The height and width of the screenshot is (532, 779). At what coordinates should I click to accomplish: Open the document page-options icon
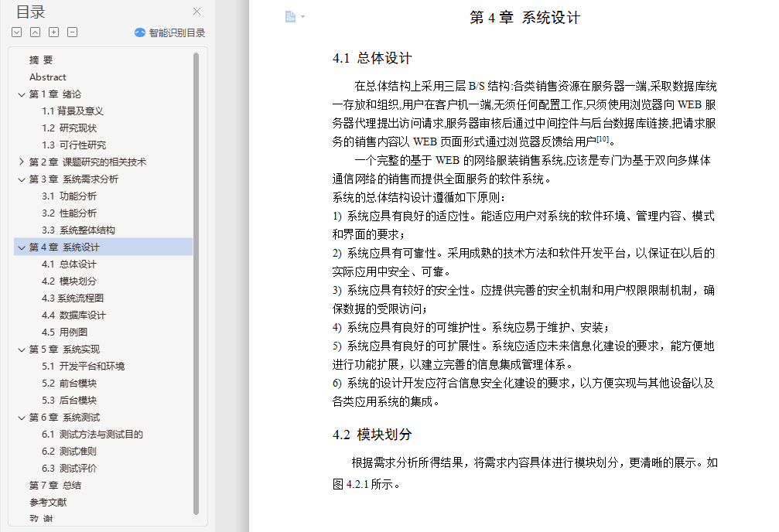[x=291, y=17]
